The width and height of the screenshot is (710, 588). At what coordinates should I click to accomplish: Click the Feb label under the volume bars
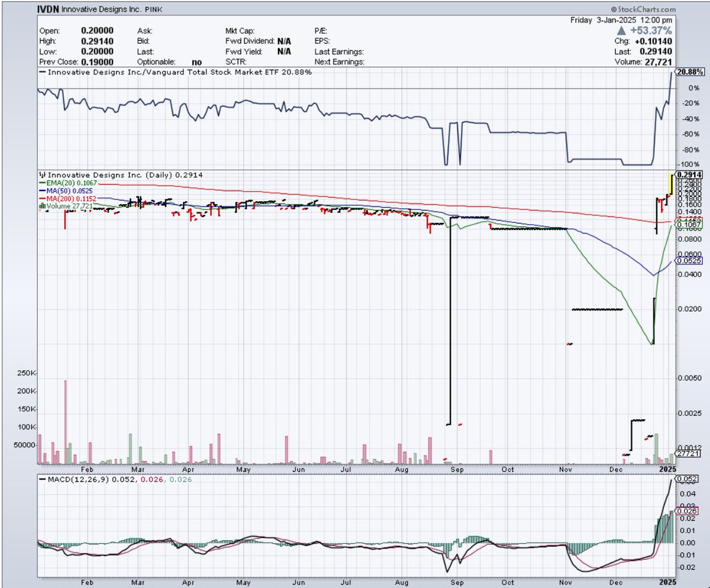coord(88,469)
